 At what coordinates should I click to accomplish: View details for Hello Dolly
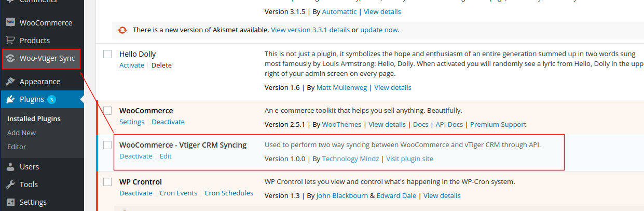coord(393,87)
